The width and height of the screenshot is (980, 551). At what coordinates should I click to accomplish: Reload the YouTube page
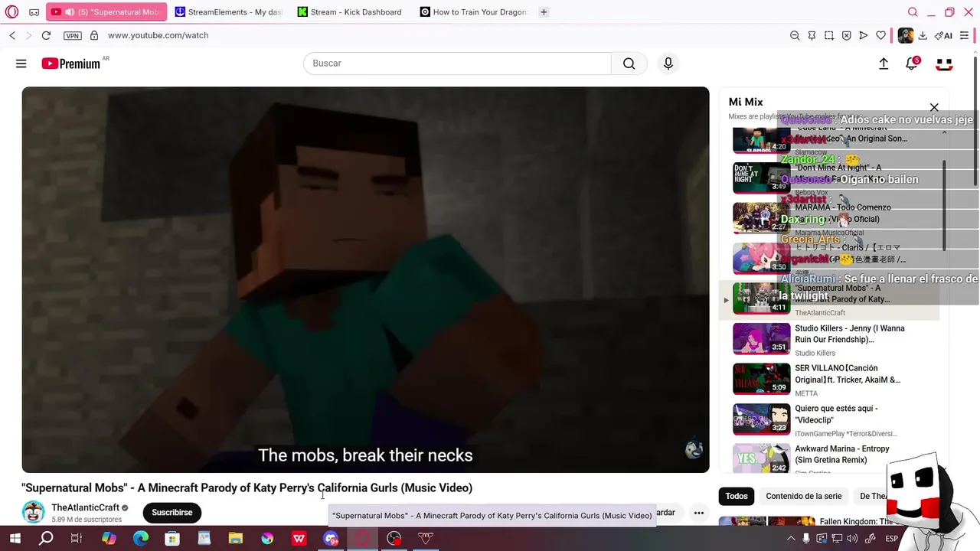46,35
